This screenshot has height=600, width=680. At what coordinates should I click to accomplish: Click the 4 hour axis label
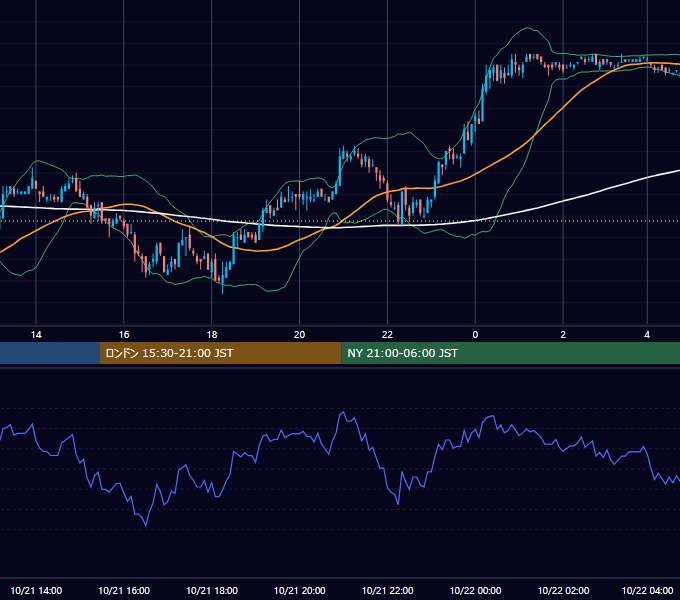647,335
